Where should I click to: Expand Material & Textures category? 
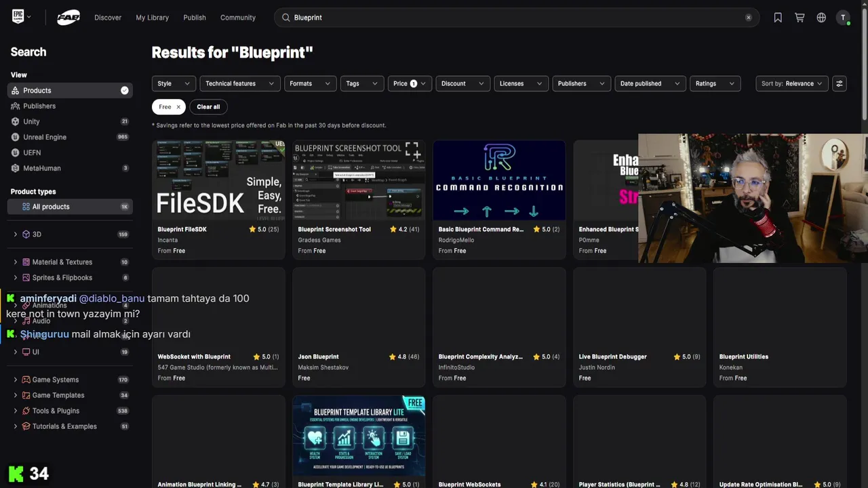click(16, 262)
